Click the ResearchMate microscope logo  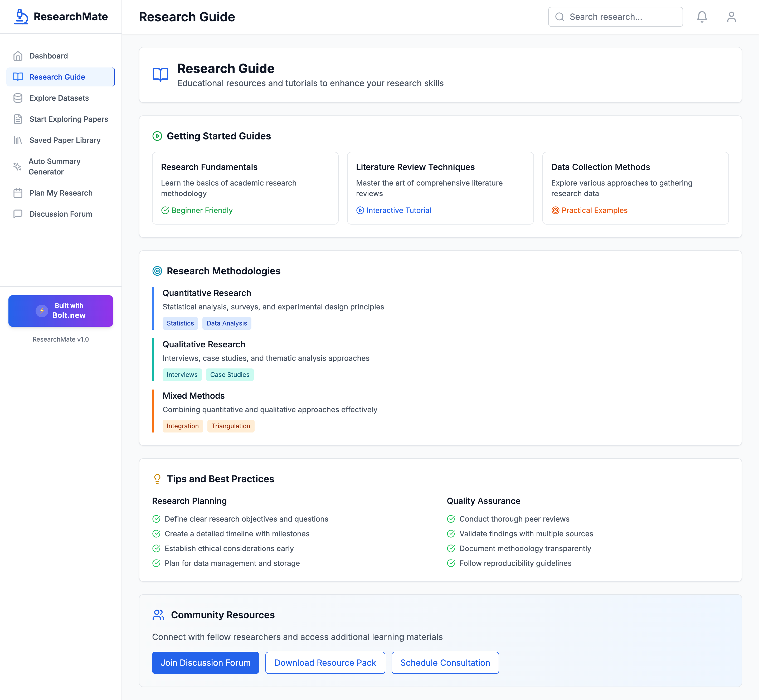point(21,17)
